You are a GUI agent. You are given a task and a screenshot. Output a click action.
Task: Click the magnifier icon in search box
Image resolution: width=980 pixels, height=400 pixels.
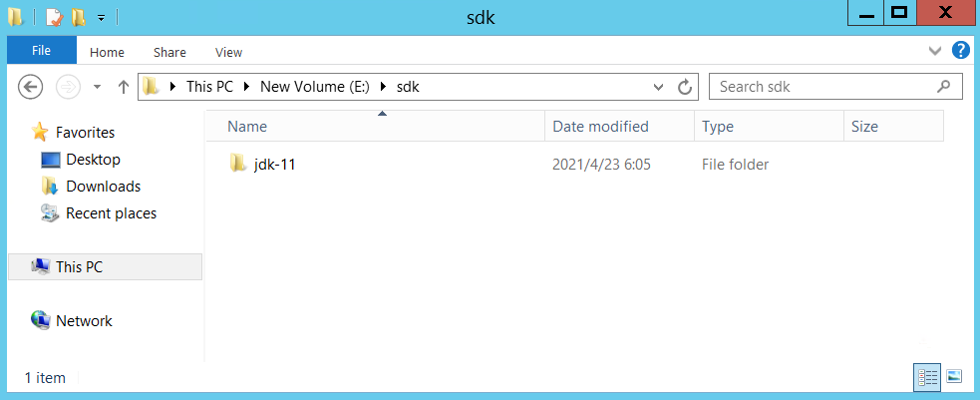coord(943,87)
